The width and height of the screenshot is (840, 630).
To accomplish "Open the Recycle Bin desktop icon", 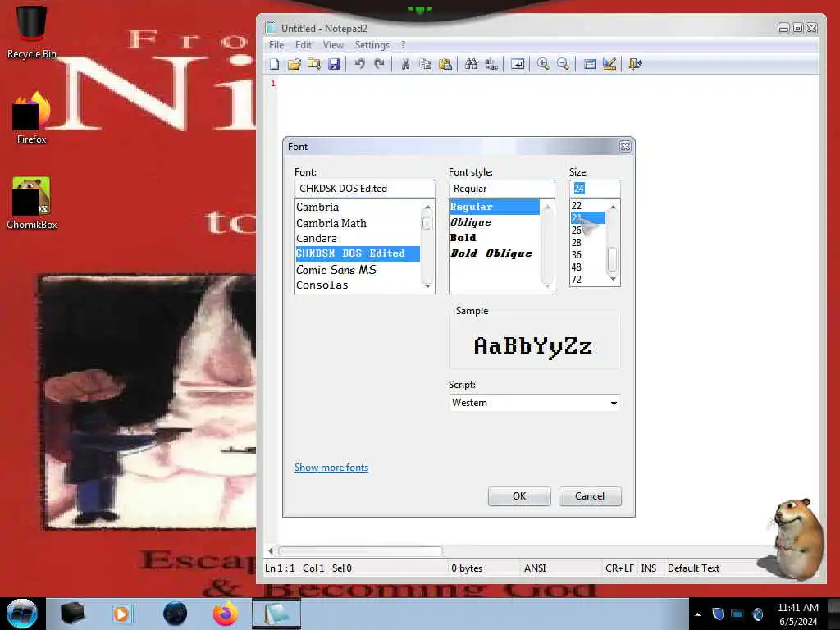I will (x=32, y=30).
